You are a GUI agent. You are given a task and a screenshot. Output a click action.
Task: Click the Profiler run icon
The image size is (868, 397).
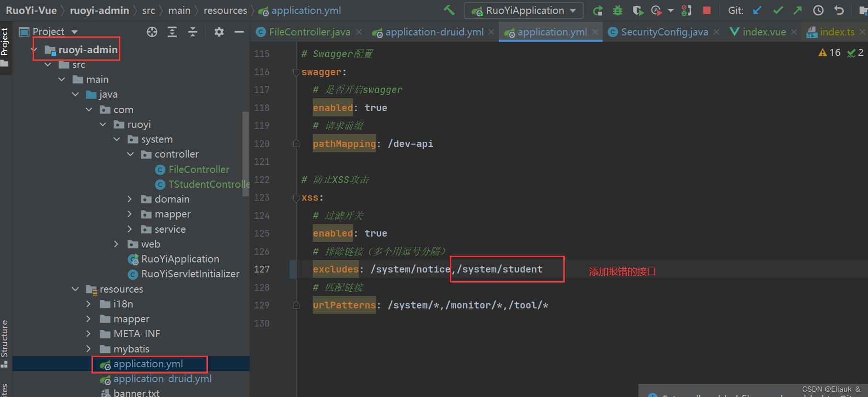click(657, 11)
